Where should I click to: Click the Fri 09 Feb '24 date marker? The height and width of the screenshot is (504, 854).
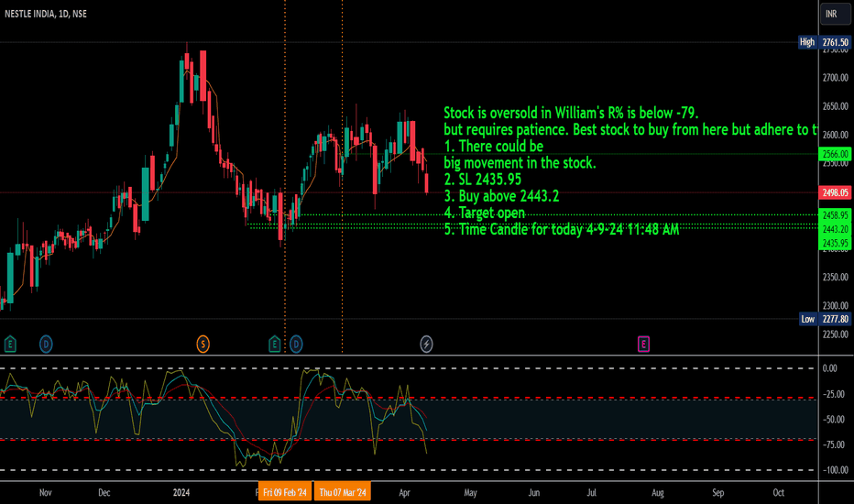pos(285,492)
